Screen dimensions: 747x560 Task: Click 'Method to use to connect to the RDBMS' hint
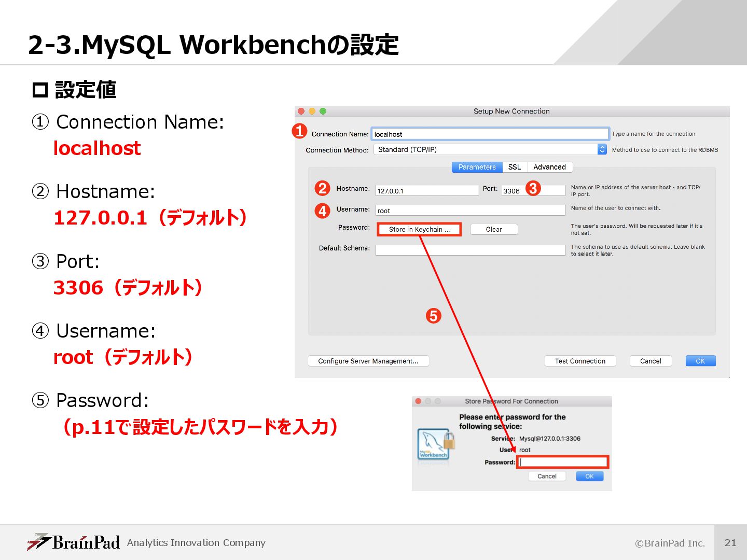pyautogui.click(x=665, y=150)
